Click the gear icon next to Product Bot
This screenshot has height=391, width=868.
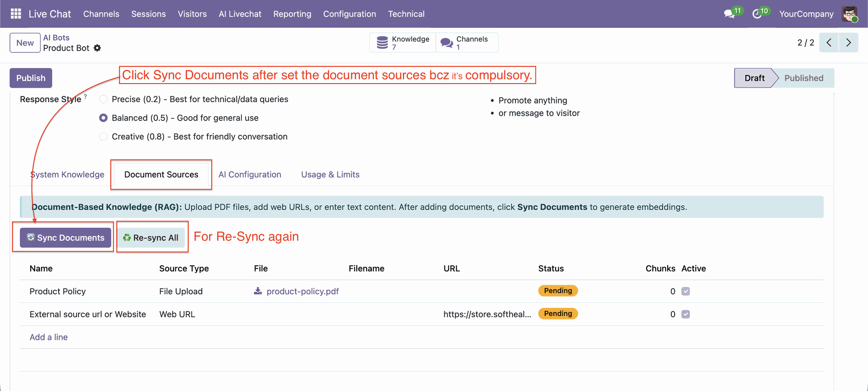click(x=97, y=48)
